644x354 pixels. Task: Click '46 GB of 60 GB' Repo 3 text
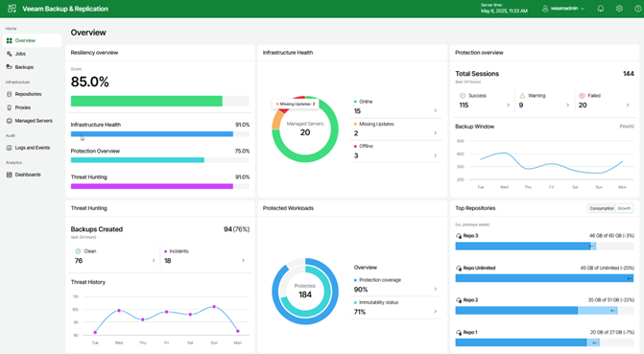tap(611, 236)
